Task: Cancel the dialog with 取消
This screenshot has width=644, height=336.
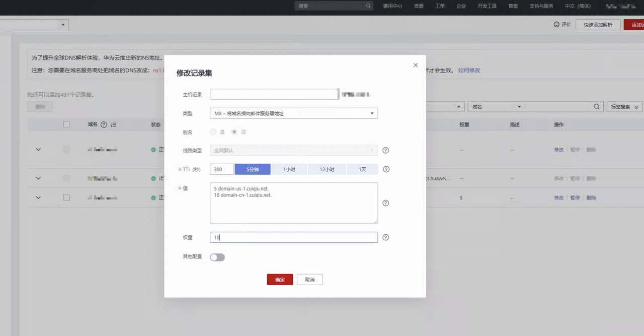Action: (310, 280)
